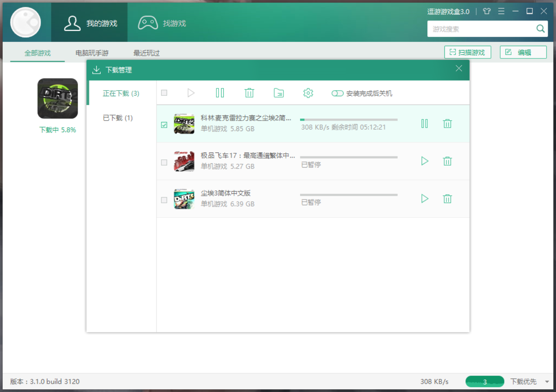Click the 下载中 5.8% status text
556x392 pixels.
point(58,130)
